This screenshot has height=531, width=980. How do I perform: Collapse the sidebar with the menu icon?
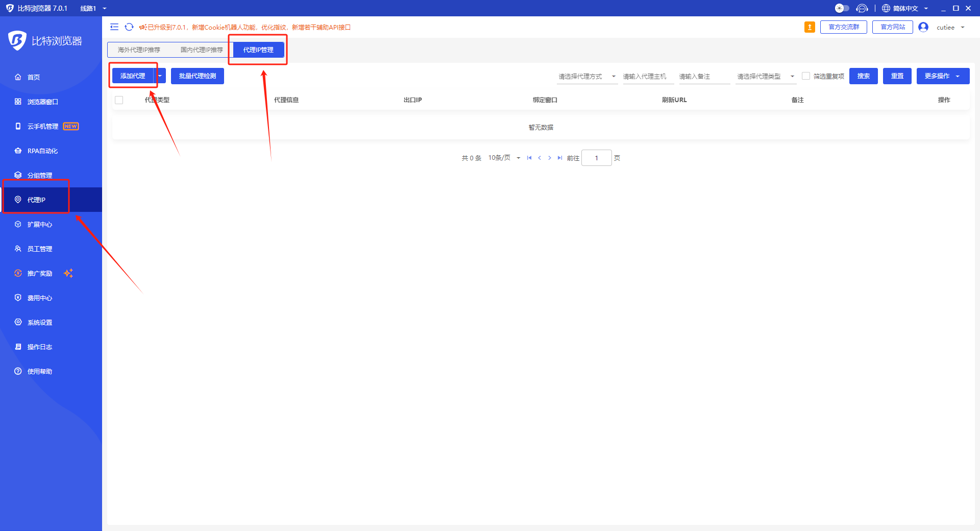(x=114, y=27)
